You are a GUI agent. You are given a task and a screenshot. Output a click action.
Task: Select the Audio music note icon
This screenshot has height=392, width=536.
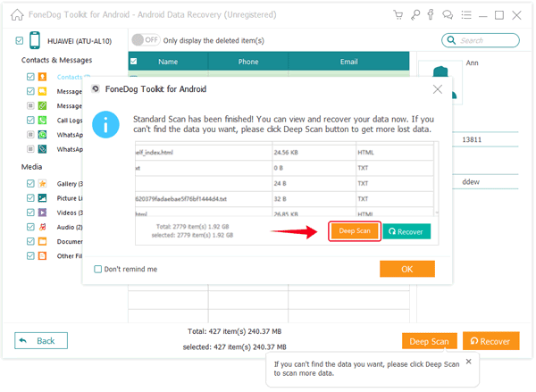click(42, 227)
